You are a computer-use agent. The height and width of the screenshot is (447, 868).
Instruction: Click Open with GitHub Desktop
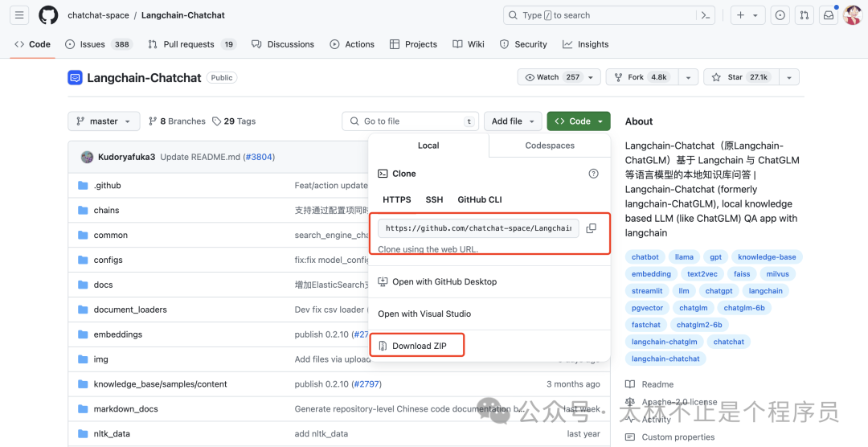437,282
